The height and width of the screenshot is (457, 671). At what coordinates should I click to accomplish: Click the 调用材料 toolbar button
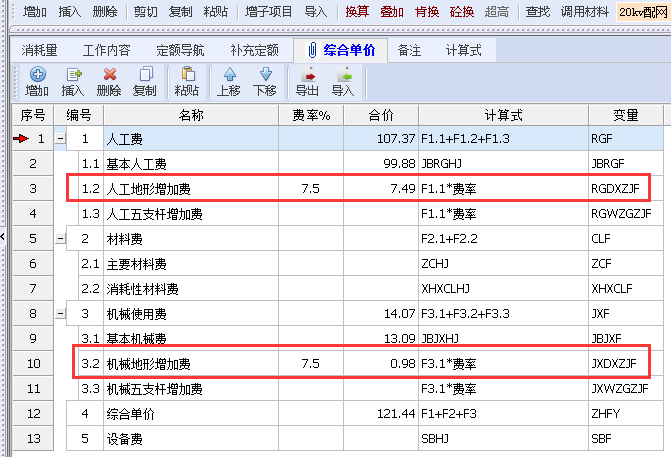click(x=585, y=12)
